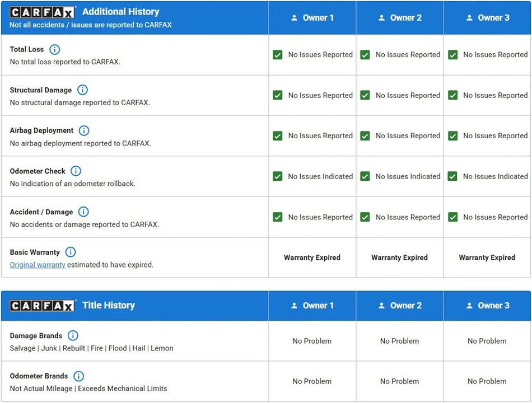
Task: Open the Basic Warranty info icon
Action: 70,252
